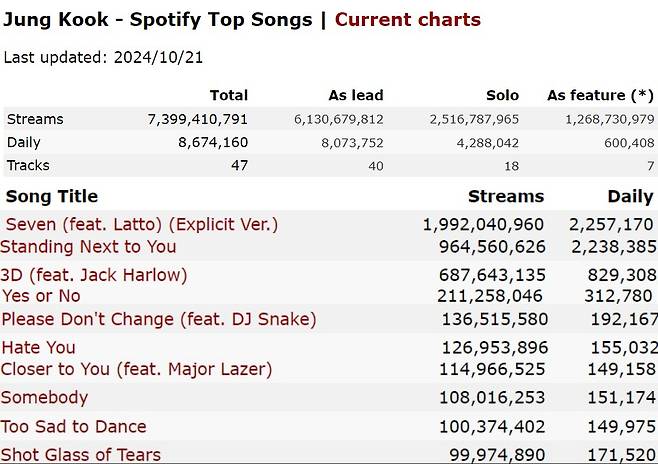This screenshot has width=658, height=464.
Task: Click the Solo column header
Action: point(502,96)
